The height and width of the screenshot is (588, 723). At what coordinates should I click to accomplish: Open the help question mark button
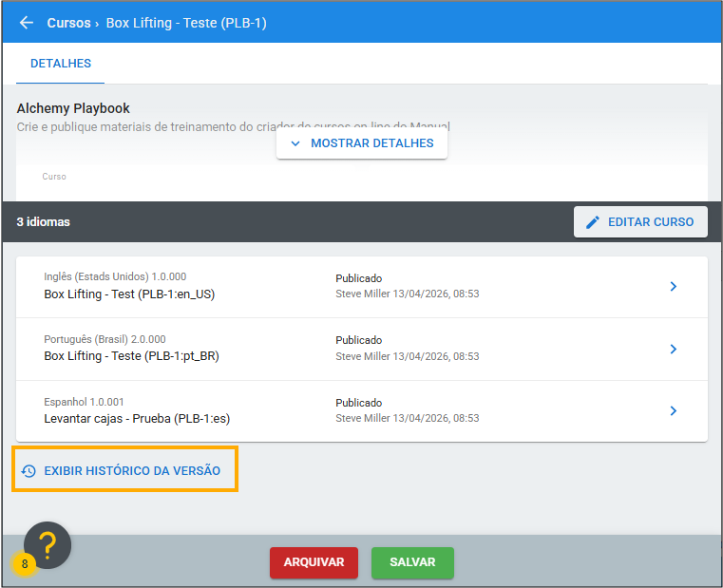pos(48,545)
